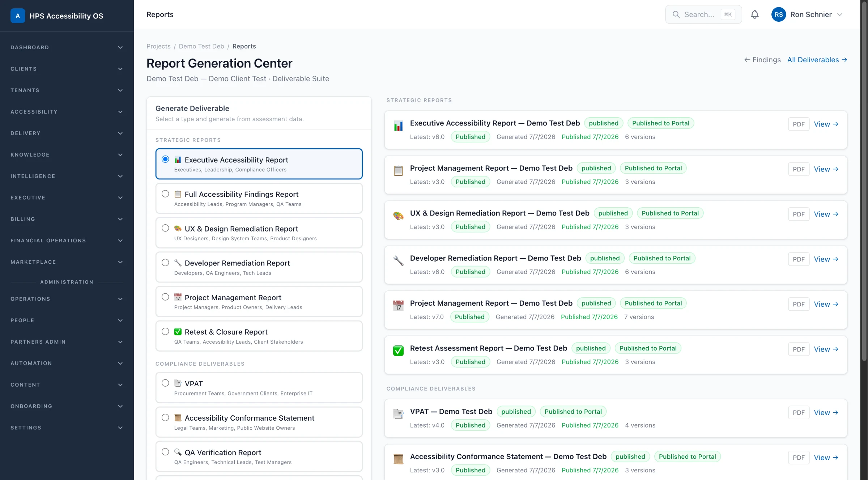Viewport: 868px width, 480px height.
Task: Open the Operations sidebar section
Action: click(x=67, y=299)
